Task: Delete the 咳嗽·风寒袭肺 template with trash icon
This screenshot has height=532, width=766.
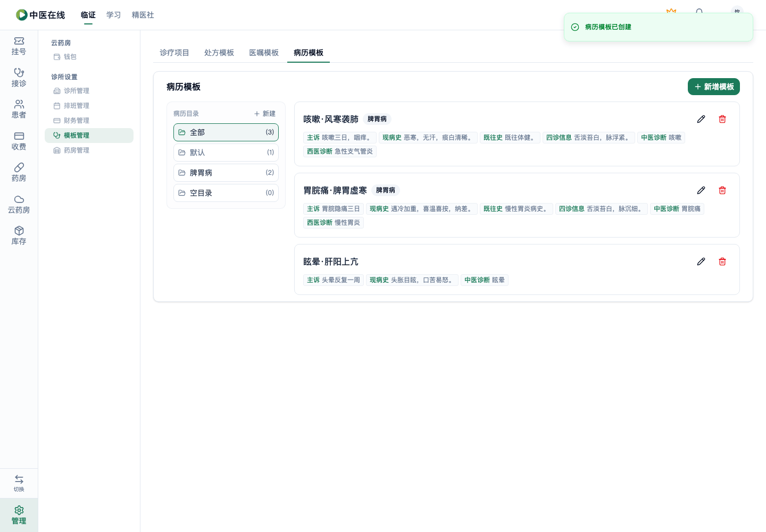Action: [x=722, y=119]
